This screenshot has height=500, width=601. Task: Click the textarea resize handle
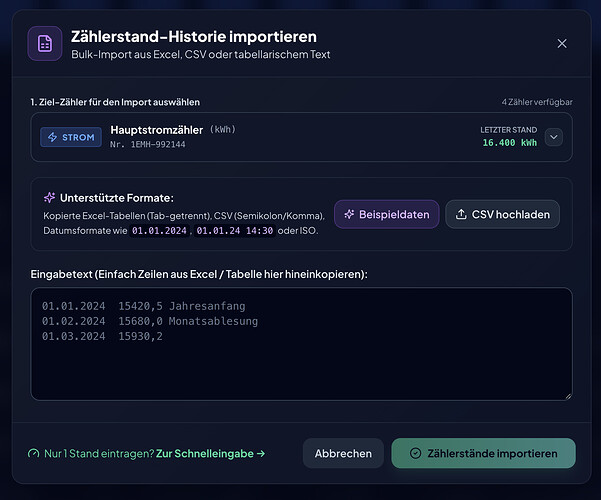pos(568,396)
